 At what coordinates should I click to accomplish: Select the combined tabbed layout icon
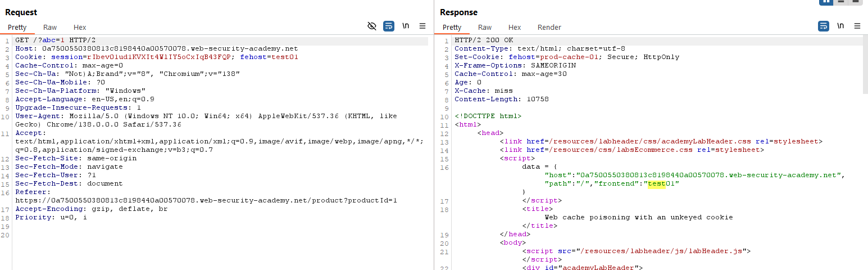coord(855,2)
